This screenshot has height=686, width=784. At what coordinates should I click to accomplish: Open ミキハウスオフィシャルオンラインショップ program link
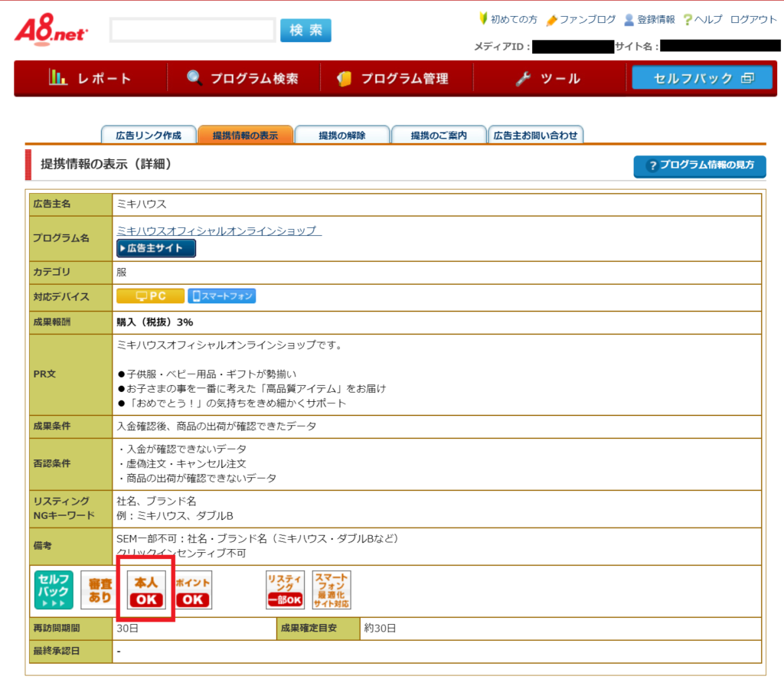pyautogui.click(x=219, y=230)
